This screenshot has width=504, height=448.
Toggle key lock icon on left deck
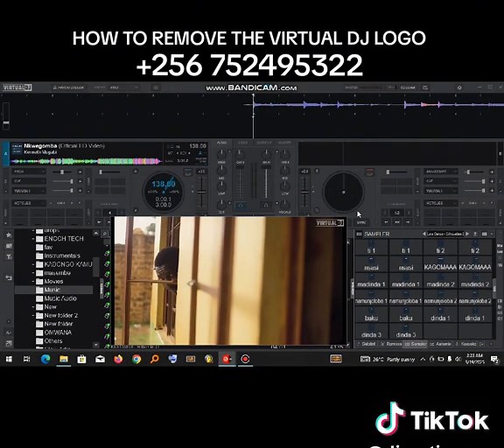click(136, 171)
